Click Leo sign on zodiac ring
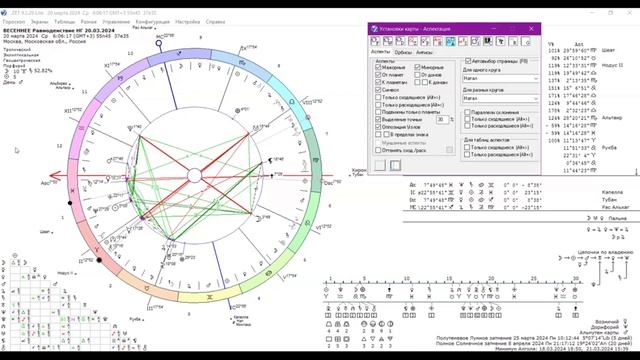 pyautogui.click(x=307, y=223)
